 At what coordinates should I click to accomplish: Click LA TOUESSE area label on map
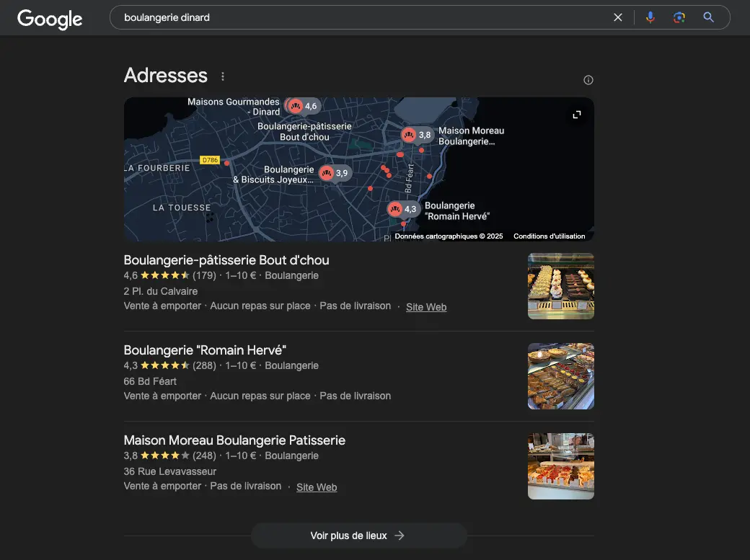click(182, 208)
